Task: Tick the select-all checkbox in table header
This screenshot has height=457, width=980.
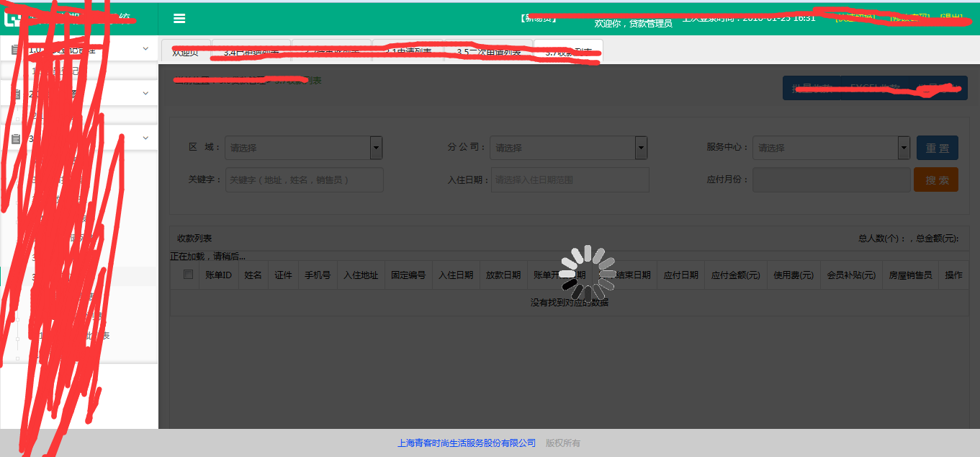Action: coord(188,275)
